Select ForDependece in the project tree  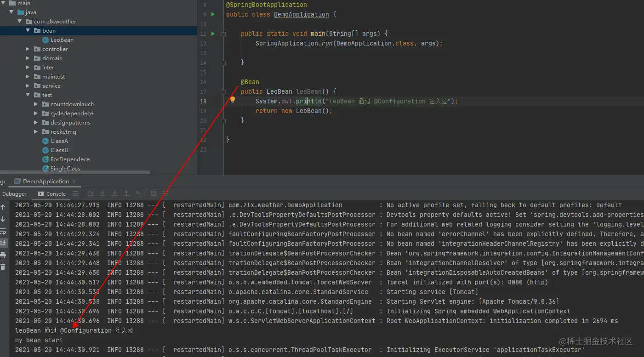[x=70, y=159]
